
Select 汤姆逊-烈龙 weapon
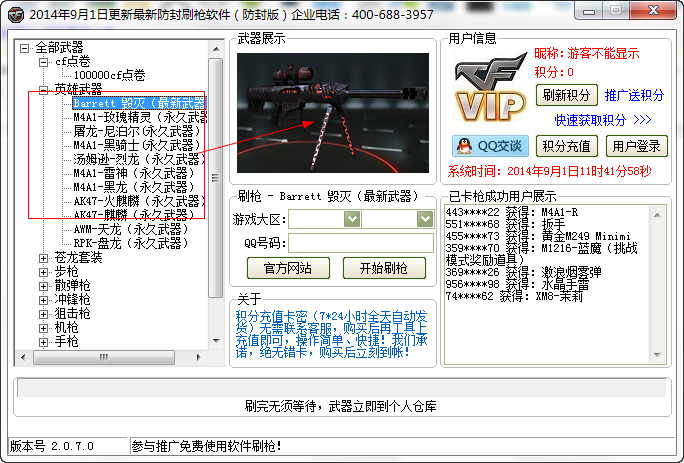139,159
